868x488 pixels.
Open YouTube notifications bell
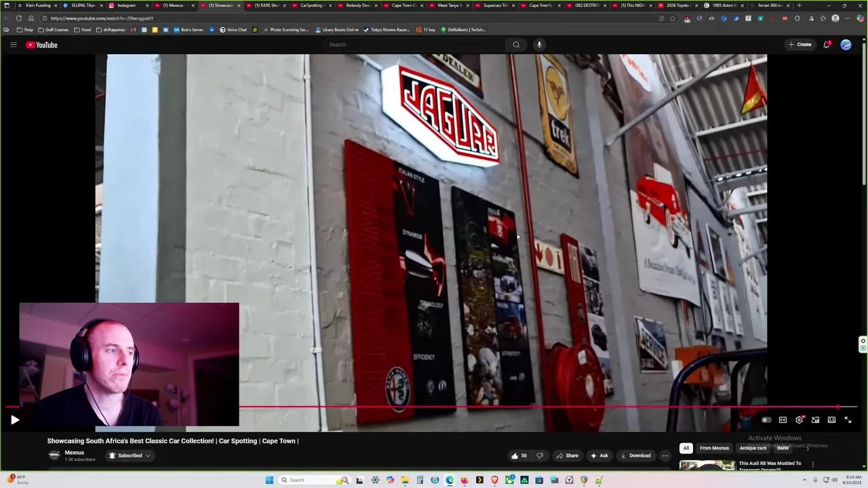coord(827,45)
